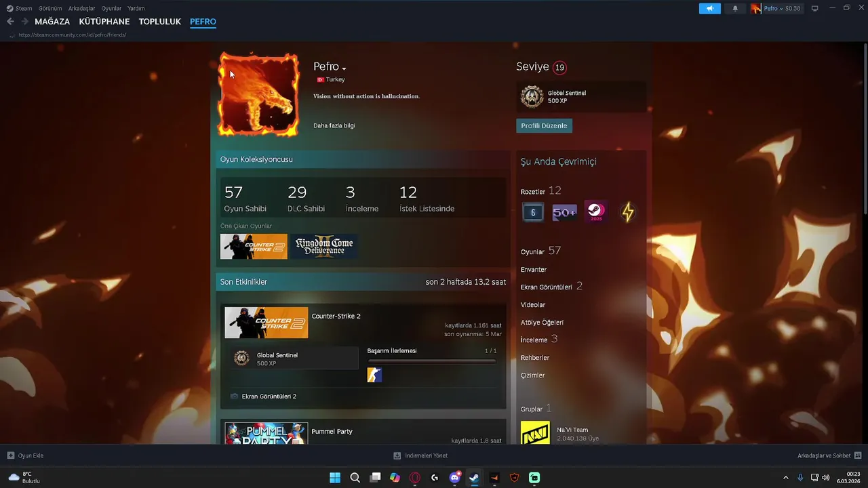The height and width of the screenshot is (488, 868).
Task: Expand Daha fazla bilgi
Action: tap(334, 125)
